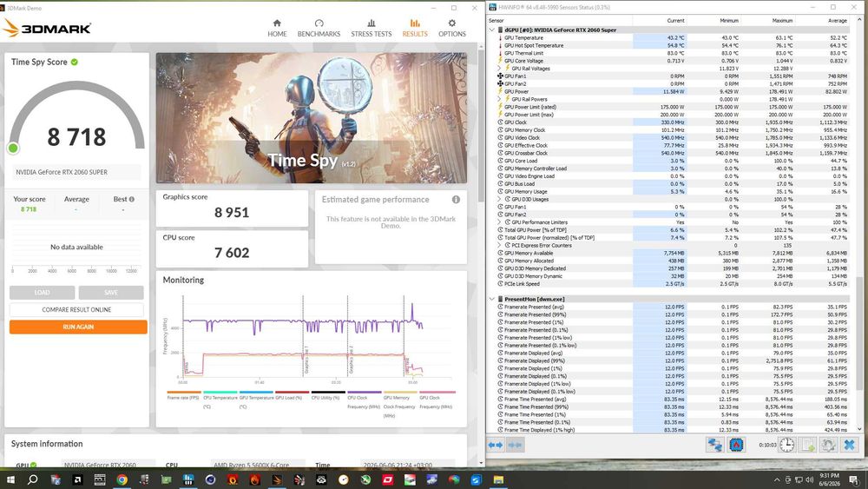Select the GPU Power sensor row
The image size is (868, 489).
pos(669,92)
